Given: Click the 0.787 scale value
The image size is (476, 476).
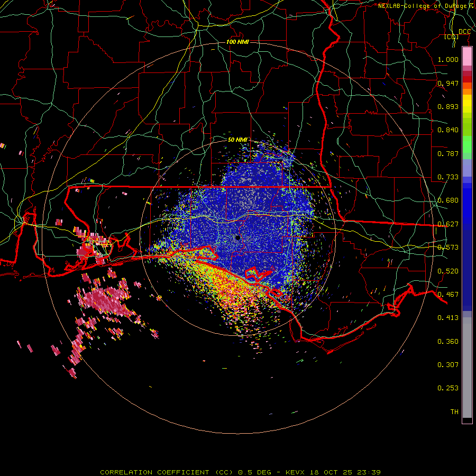Looking at the screenshot, I should click(448, 153).
